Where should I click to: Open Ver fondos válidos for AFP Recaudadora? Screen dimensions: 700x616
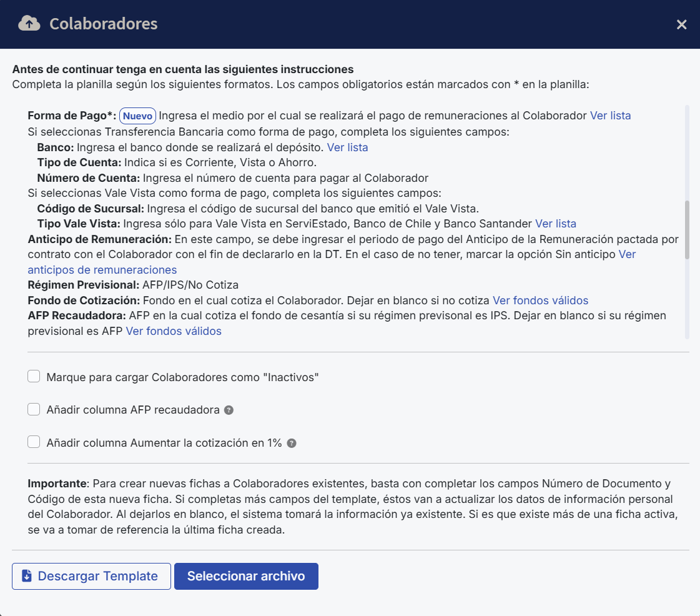pyautogui.click(x=175, y=331)
